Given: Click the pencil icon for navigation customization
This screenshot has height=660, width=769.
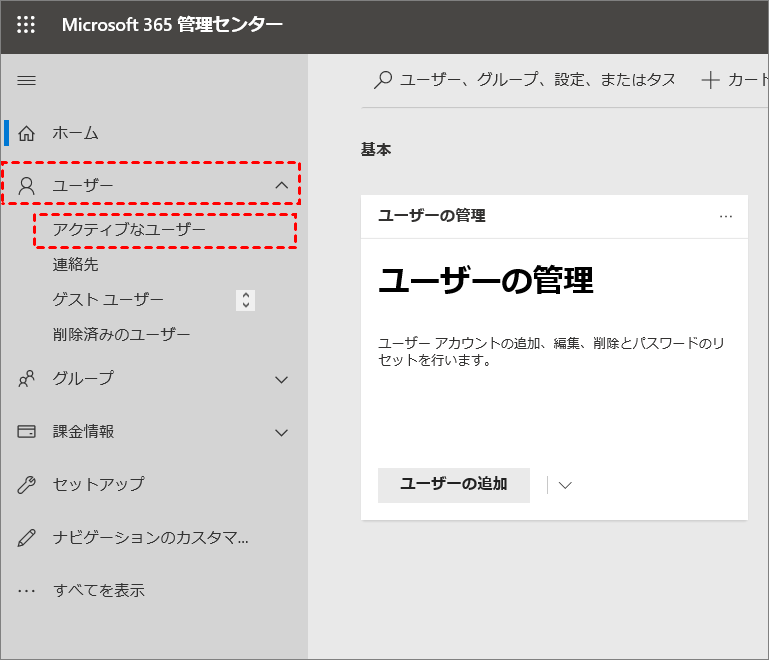Looking at the screenshot, I should pyautogui.click(x=26, y=537).
